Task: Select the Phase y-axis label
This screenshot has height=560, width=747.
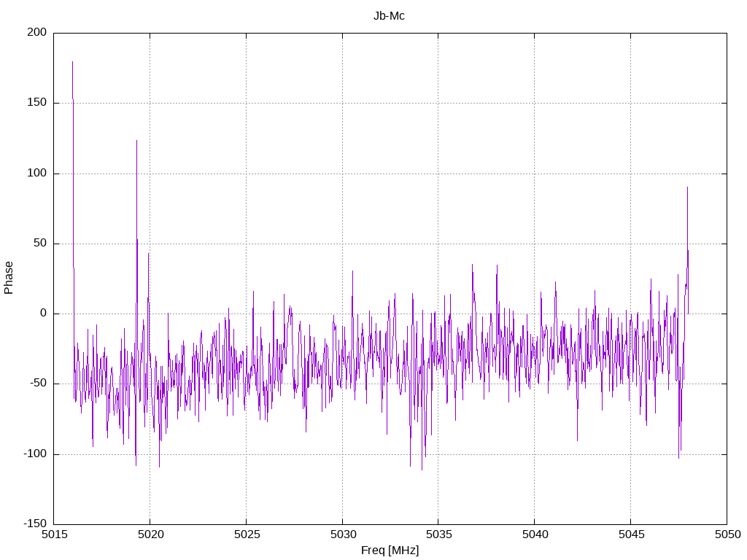Action: pyautogui.click(x=9, y=278)
